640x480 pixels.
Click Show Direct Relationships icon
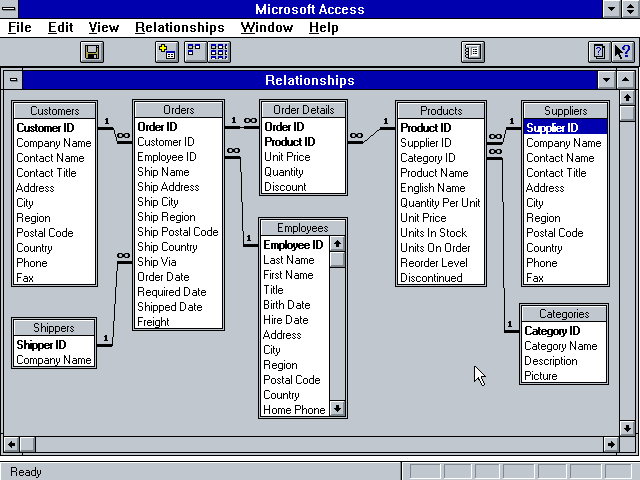pyautogui.click(x=194, y=51)
